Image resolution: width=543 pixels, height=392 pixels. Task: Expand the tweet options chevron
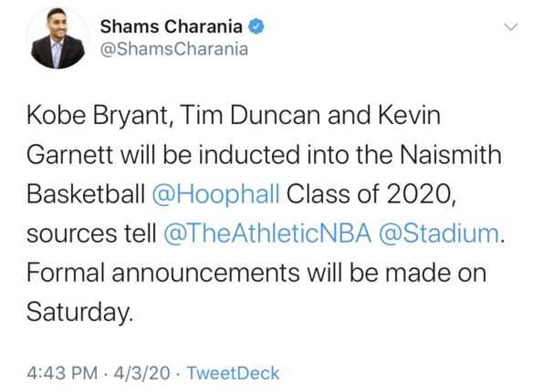point(511,26)
